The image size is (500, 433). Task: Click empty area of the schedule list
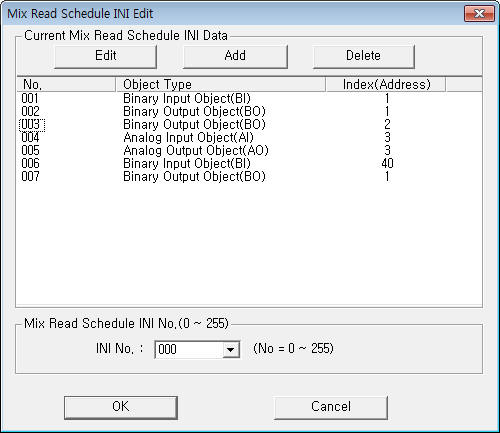click(x=249, y=243)
